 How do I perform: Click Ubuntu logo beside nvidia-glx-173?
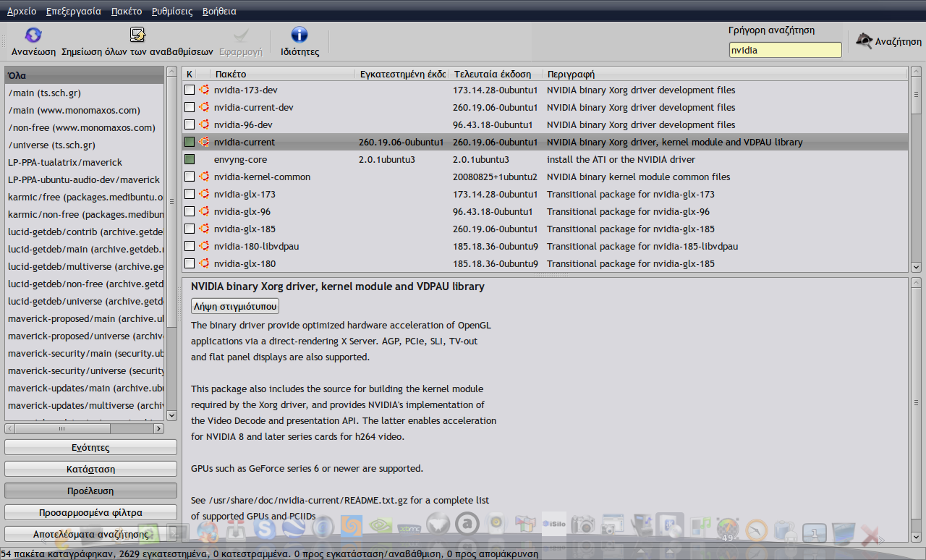click(204, 194)
